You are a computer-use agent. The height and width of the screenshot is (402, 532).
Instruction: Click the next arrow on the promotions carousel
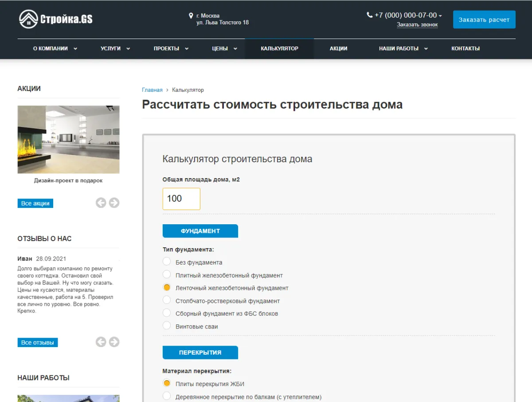[x=114, y=203]
